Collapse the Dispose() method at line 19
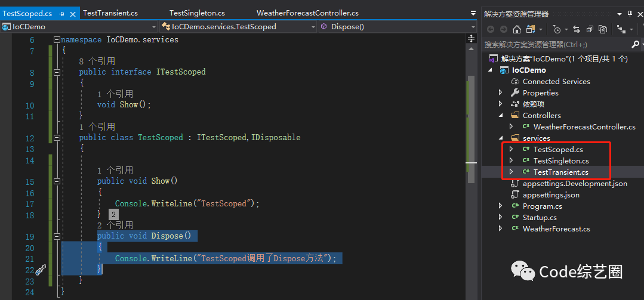Viewport: 644px width, 300px height. tap(57, 236)
